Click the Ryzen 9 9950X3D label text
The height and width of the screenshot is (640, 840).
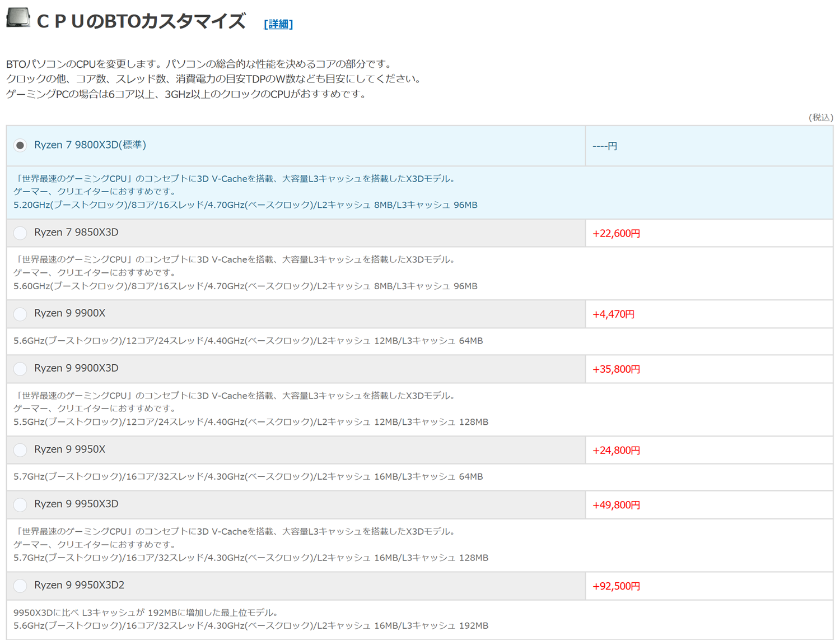pos(76,504)
